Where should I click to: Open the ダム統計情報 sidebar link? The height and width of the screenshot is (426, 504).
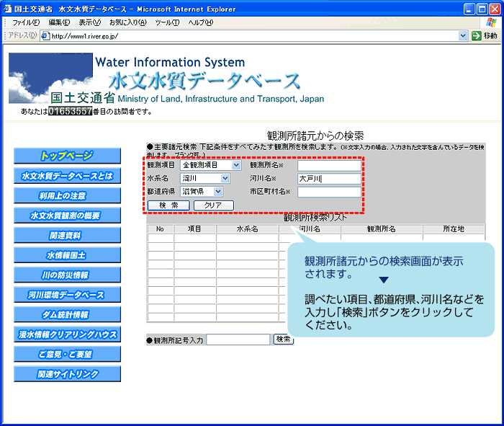[67, 314]
